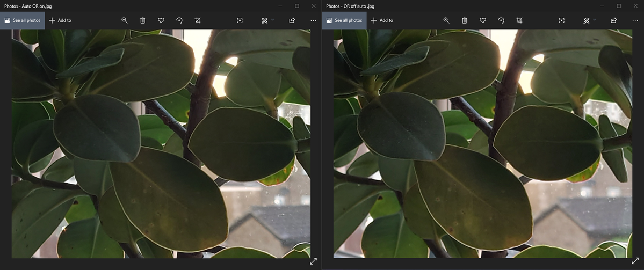
Task: Open crop tool in Auto QR on.jpg window
Action: pyautogui.click(x=198, y=20)
